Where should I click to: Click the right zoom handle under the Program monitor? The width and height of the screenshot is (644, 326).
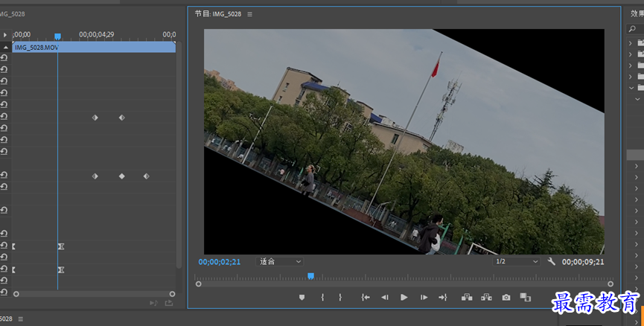point(610,284)
